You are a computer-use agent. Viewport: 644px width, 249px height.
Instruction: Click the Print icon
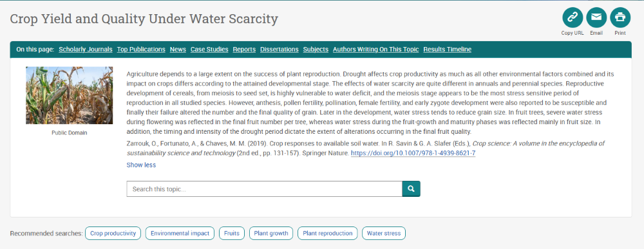[x=620, y=17]
